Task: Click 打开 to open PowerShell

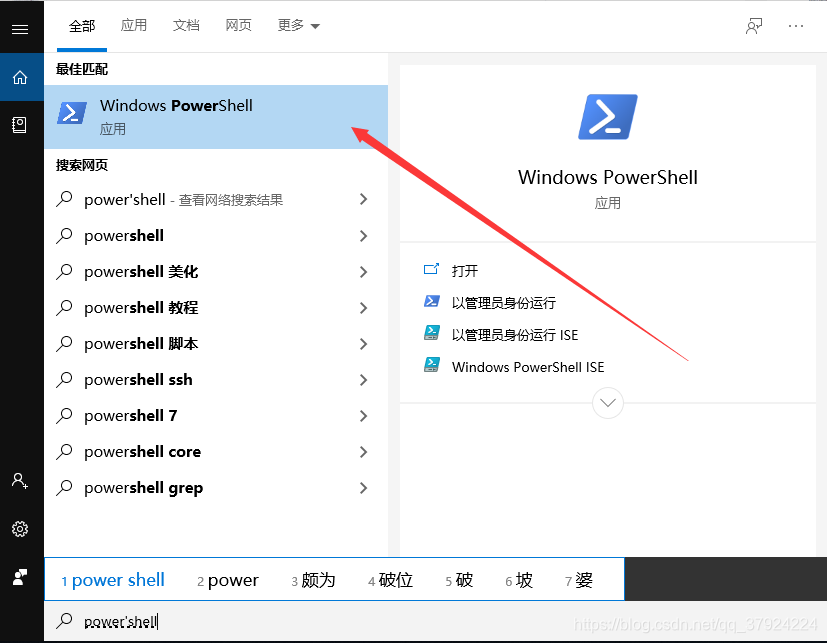Action: coord(465,271)
